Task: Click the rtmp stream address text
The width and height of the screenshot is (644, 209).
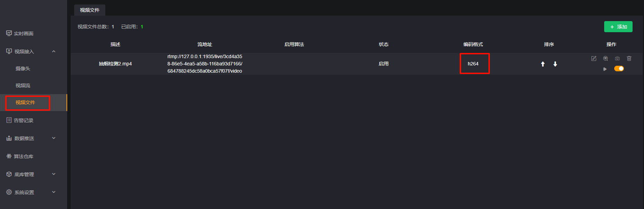Action: pos(205,64)
